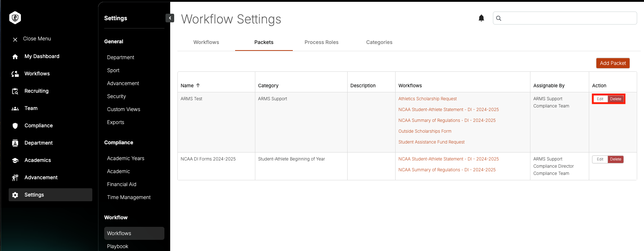644x251 pixels.
Task: Open Custom Views settings
Action: tap(124, 109)
